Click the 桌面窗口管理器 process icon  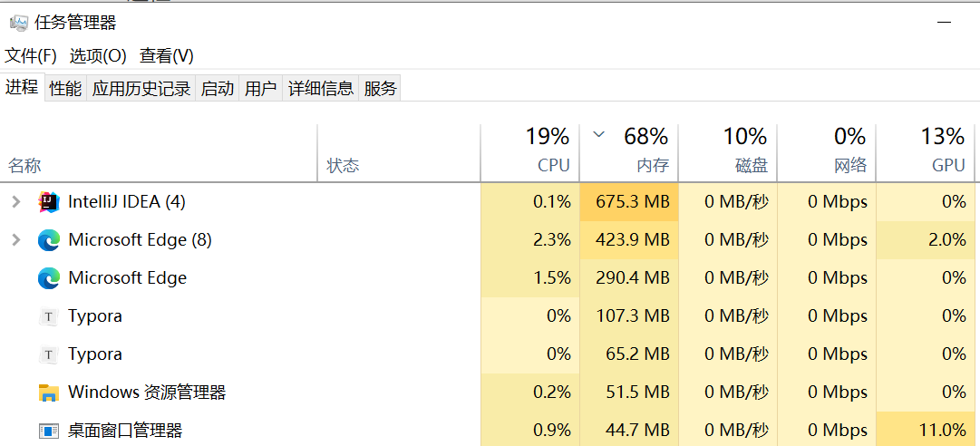pyautogui.click(x=48, y=431)
